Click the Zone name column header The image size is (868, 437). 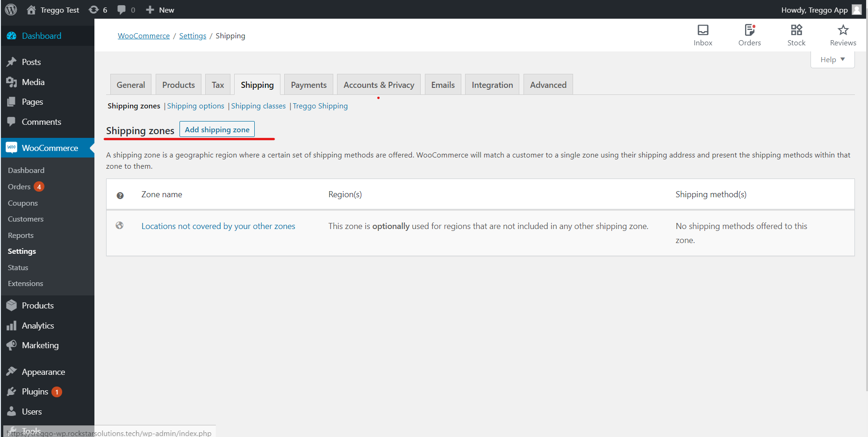(162, 194)
